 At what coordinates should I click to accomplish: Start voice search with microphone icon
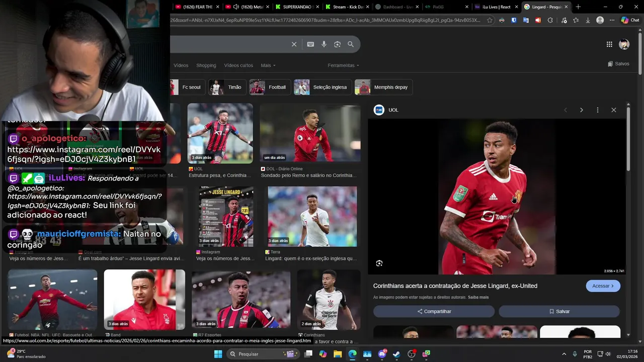point(324,44)
